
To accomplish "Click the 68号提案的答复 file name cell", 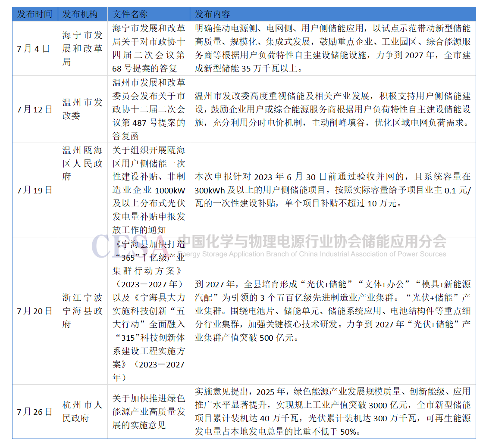I will click(148, 48).
